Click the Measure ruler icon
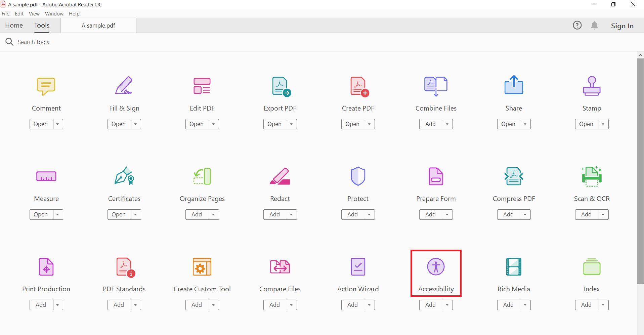Viewport: 644px width, 335px height. pos(46,176)
